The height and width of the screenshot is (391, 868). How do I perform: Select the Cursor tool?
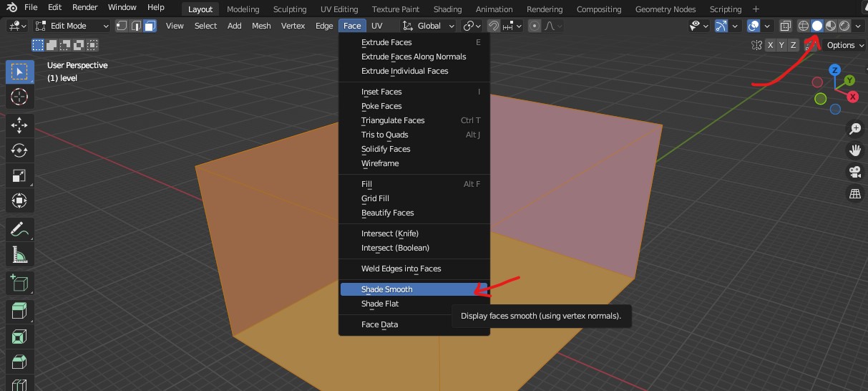(19, 96)
